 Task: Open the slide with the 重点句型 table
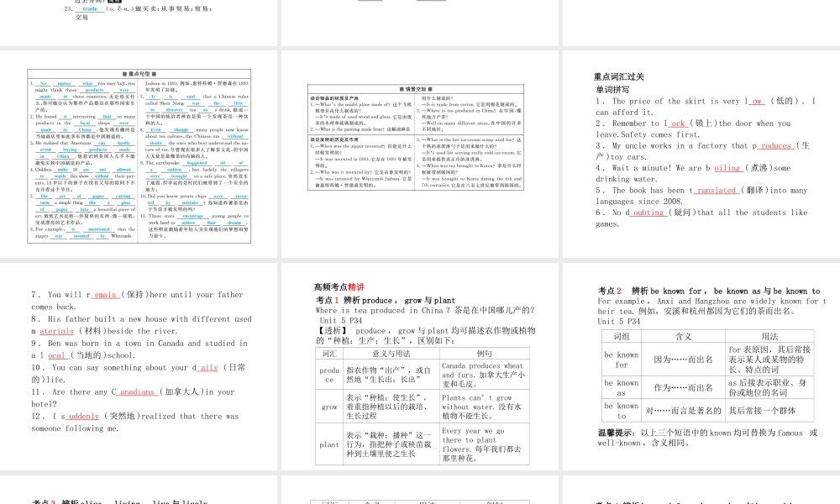coord(139,155)
